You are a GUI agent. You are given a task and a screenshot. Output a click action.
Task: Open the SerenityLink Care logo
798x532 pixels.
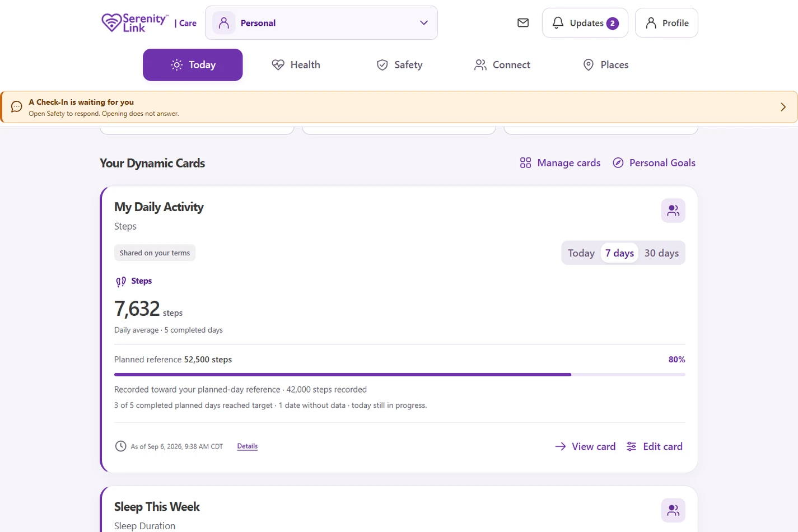tap(149, 23)
